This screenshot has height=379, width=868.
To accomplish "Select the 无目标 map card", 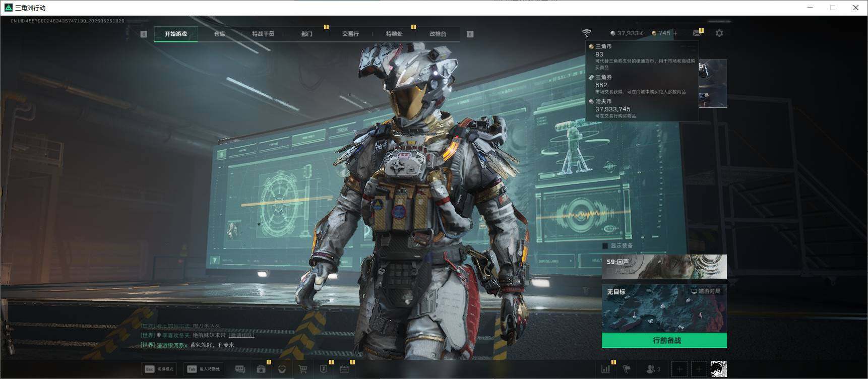I will click(664, 308).
